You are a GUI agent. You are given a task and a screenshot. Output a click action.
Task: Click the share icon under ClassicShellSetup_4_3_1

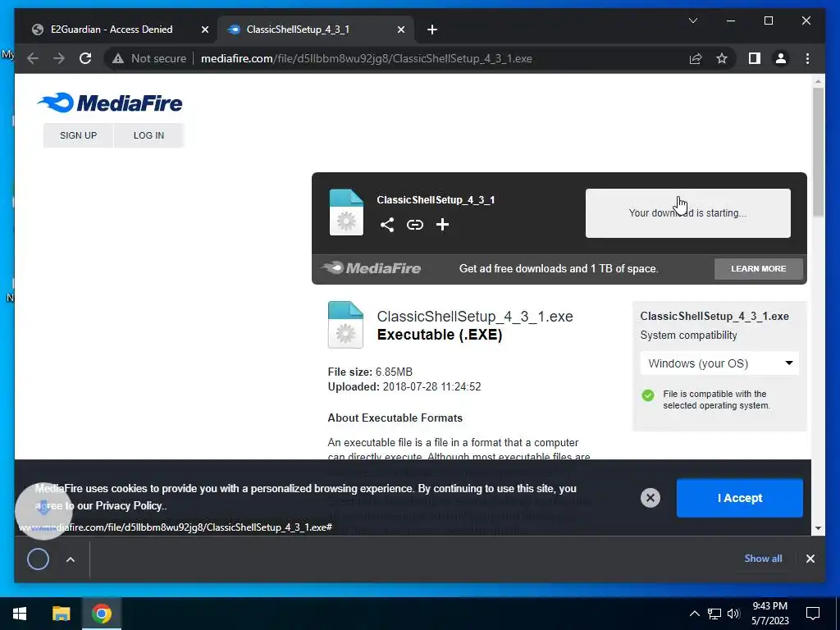point(387,225)
